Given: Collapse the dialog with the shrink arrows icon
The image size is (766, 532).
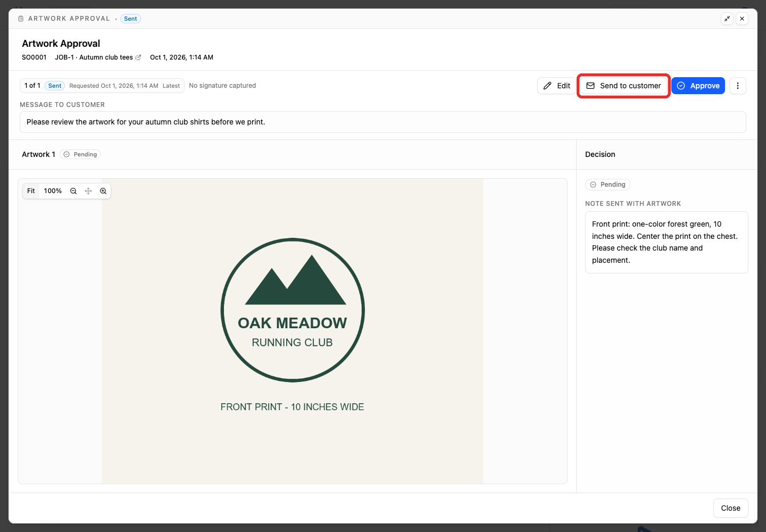Looking at the screenshot, I should click(727, 19).
